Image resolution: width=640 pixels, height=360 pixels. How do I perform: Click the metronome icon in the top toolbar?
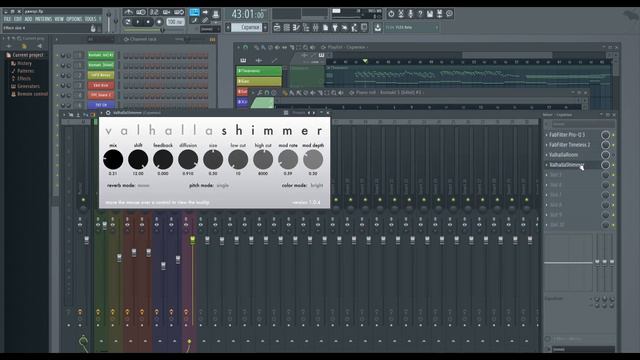click(x=129, y=12)
